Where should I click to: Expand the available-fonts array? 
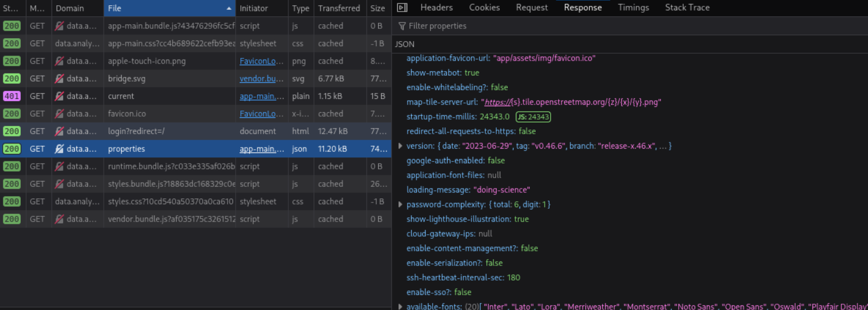pyautogui.click(x=400, y=307)
